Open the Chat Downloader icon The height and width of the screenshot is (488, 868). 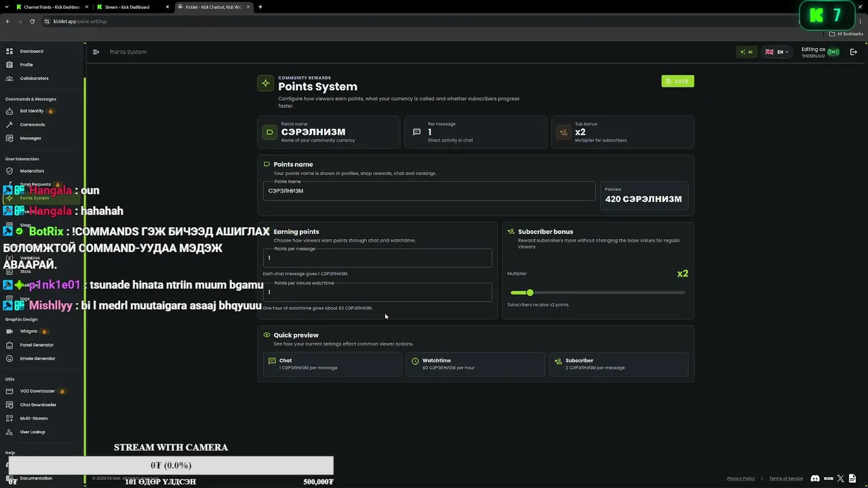point(9,405)
